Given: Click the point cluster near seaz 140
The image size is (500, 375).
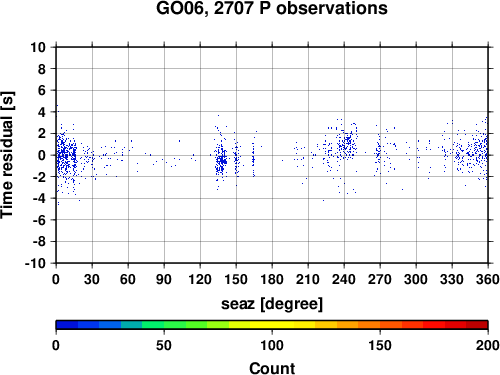Looking at the screenshot, I should click(220, 159).
